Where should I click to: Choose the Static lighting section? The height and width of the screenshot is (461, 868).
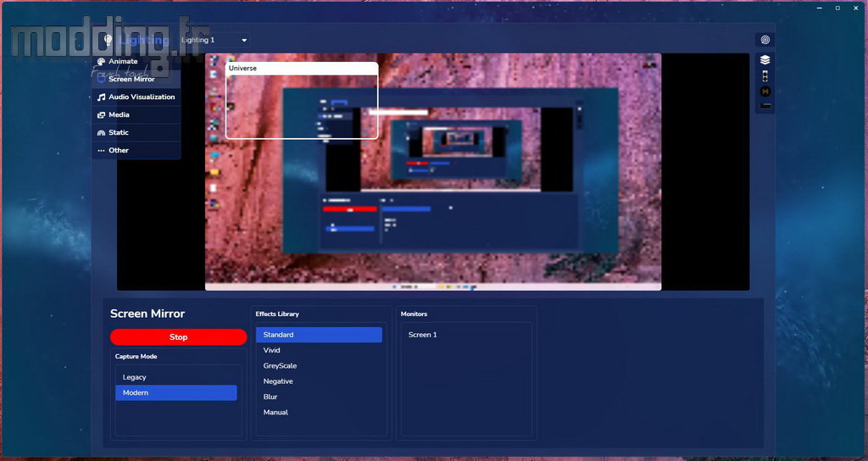coord(136,132)
